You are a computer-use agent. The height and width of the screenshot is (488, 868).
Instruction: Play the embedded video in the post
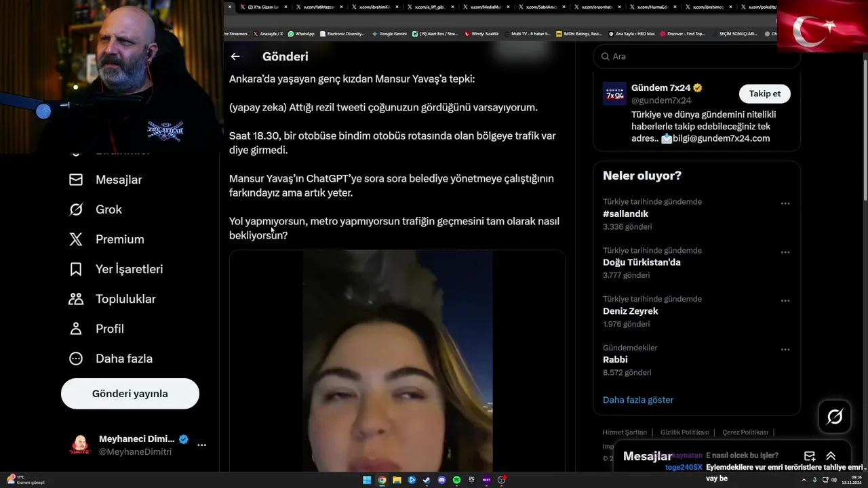[397, 361]
